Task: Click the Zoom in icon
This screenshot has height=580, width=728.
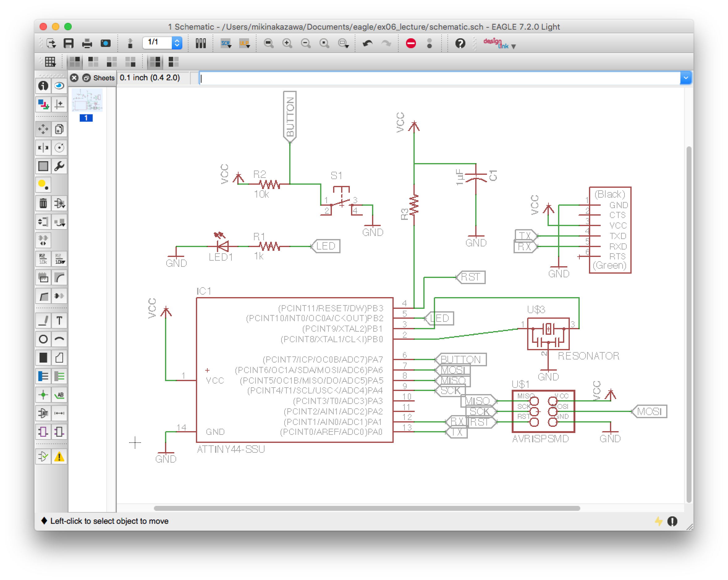Action: (x=287, y=43)
